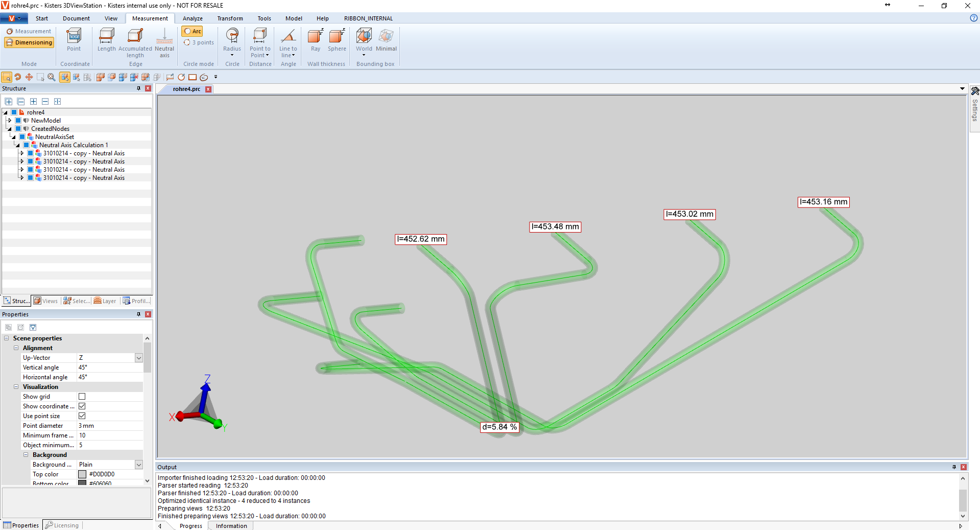Click the magnifier zoom tool

coord(52,77)
